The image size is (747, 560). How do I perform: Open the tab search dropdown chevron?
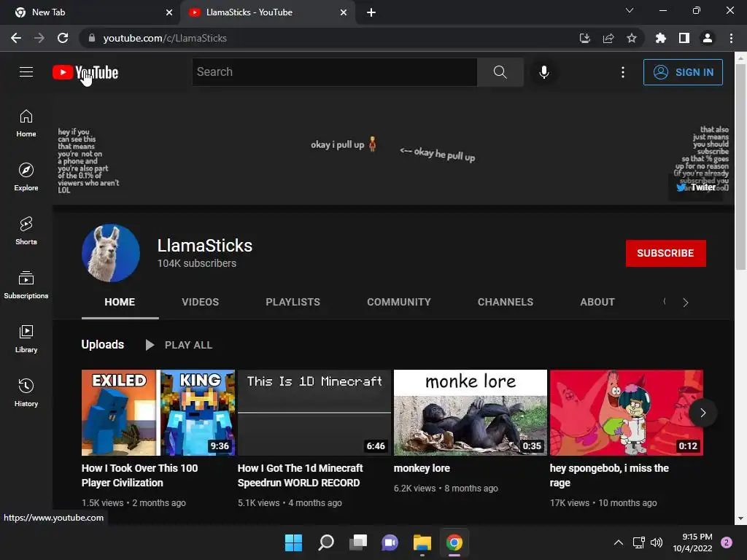pos(630,10)
